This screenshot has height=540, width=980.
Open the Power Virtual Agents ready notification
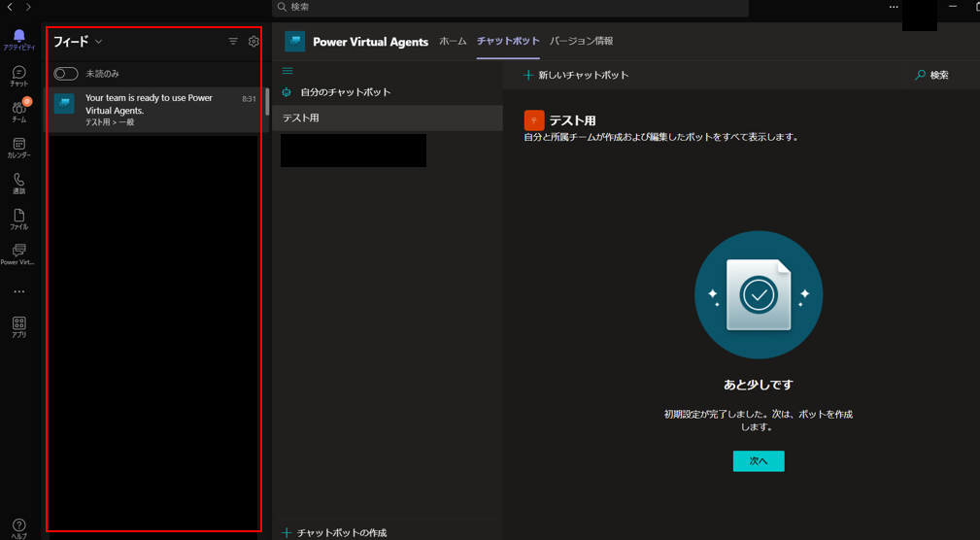tap(156, 110)
